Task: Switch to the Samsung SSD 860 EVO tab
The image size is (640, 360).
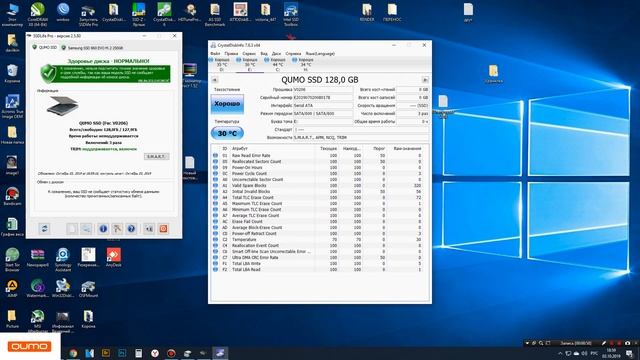Action: 92,48
